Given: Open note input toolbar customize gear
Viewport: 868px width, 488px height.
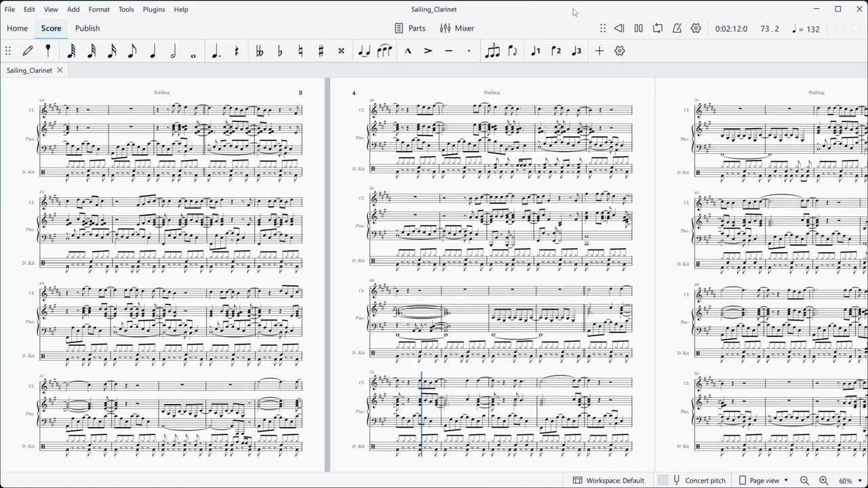Looking at the screenshot, I should [x=620, y=51].
